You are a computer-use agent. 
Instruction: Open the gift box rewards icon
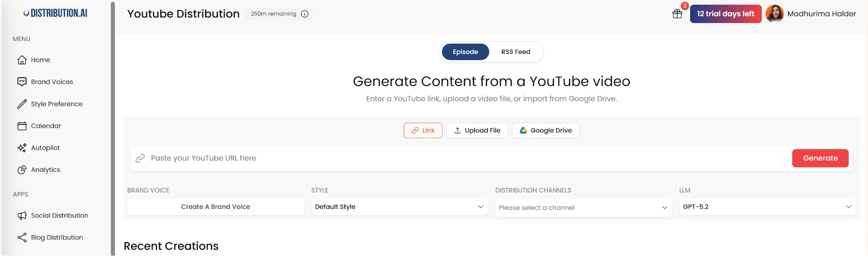(677, 14)
